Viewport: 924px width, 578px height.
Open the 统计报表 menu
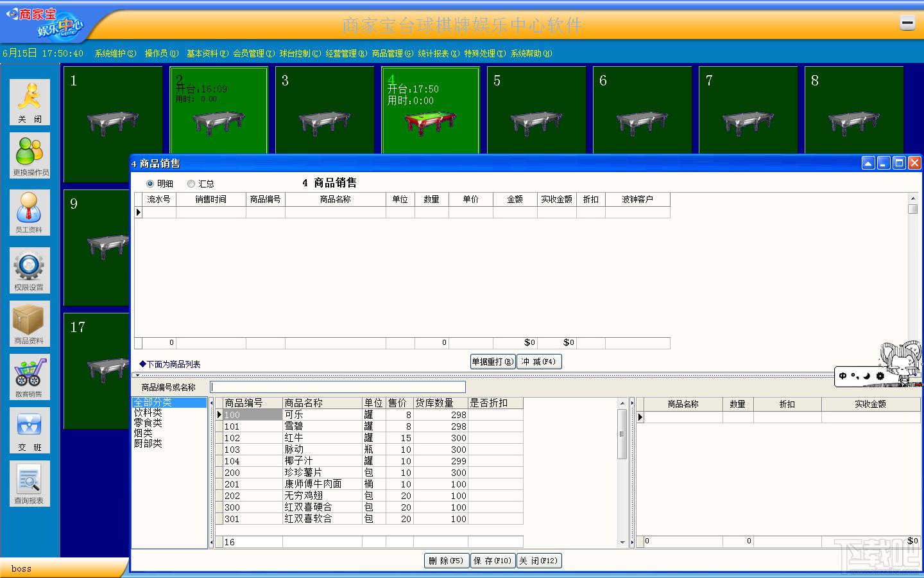point(439,53)
